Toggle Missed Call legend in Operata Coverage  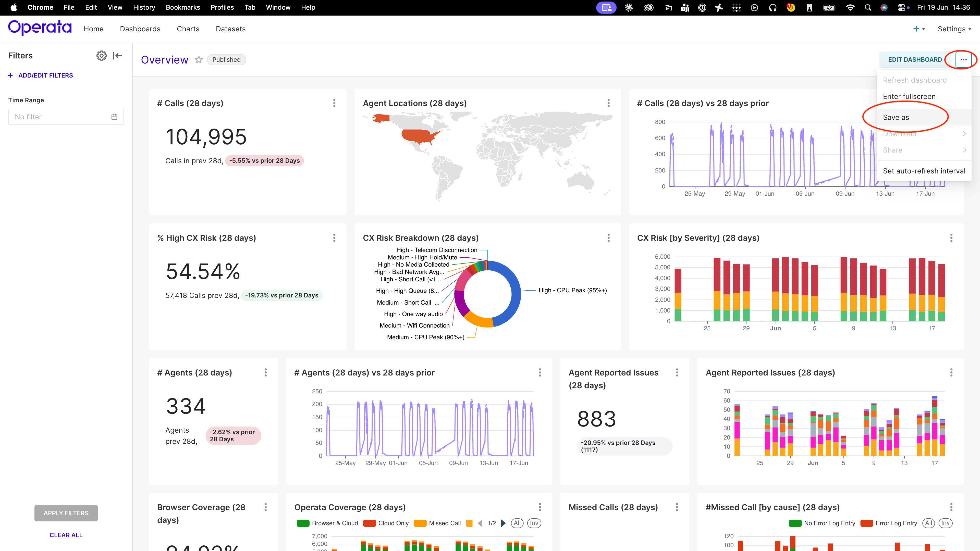point(437,523)
